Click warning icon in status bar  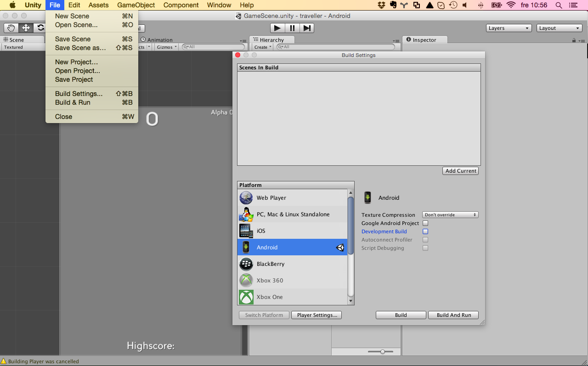point(4,361)
